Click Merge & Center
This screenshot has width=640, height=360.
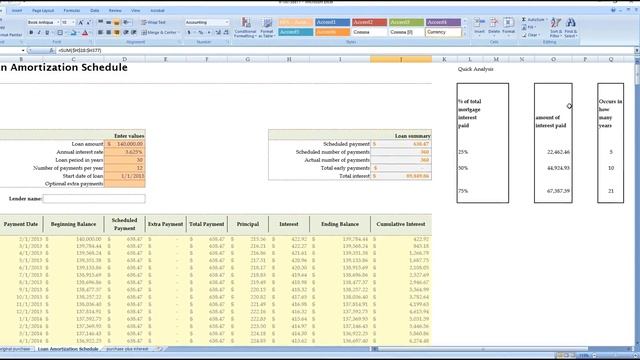click(160, 32)
